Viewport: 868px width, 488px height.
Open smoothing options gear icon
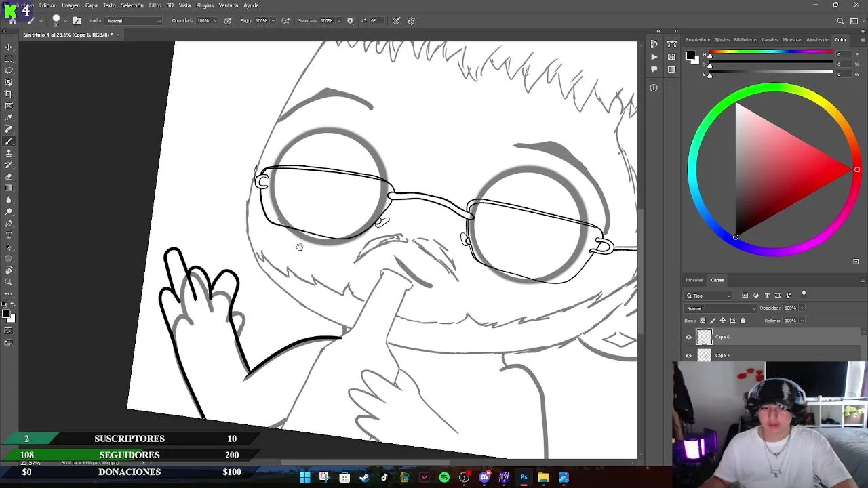pos(350,21)
